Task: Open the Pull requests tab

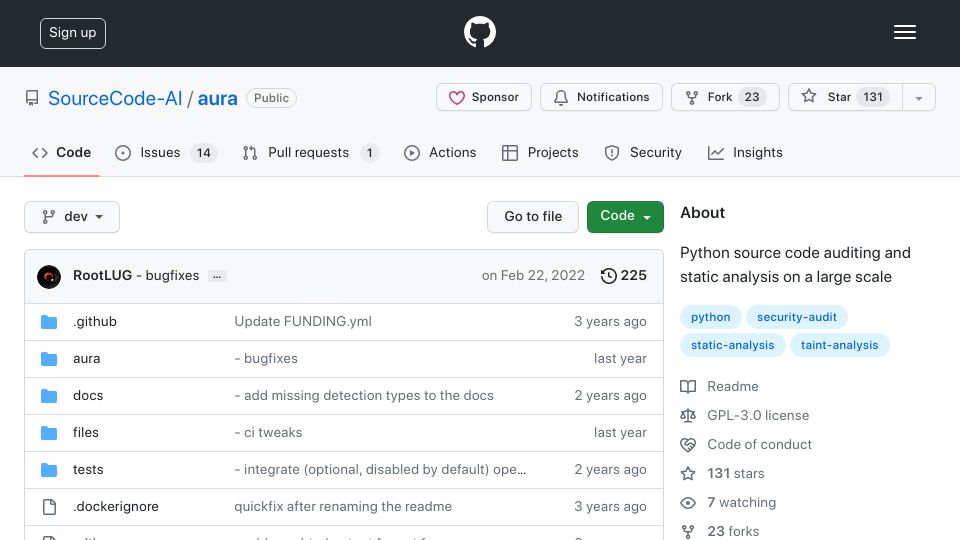Action: point(310,152)
